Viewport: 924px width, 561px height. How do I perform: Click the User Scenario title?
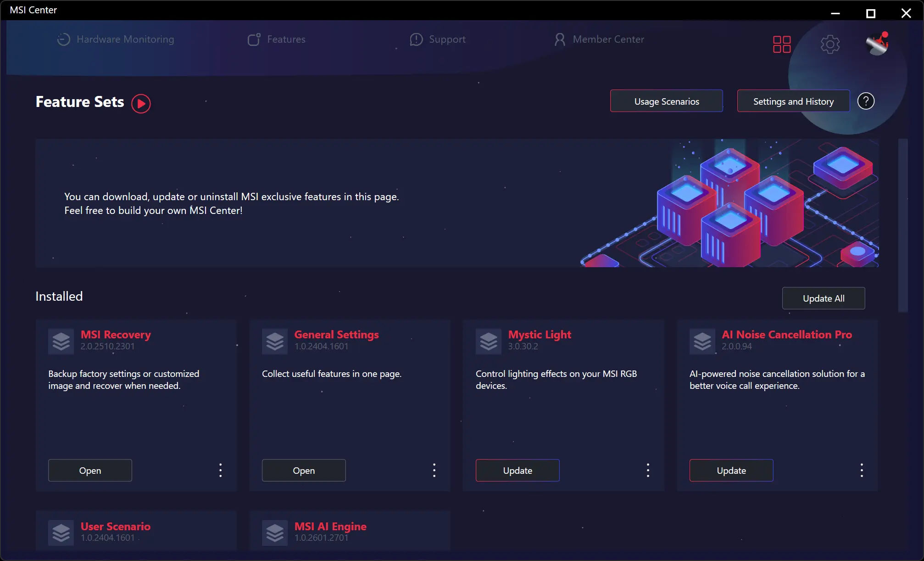(116, 526)
